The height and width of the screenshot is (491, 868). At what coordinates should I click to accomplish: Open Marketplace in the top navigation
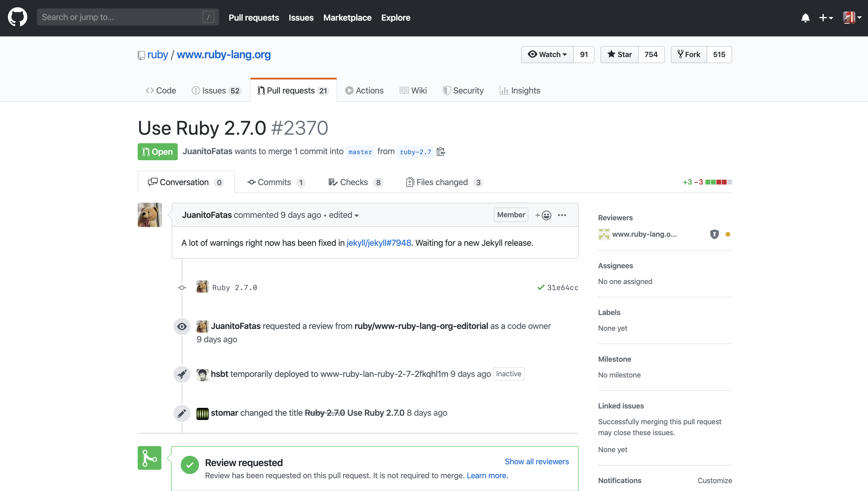coord(347,18)
